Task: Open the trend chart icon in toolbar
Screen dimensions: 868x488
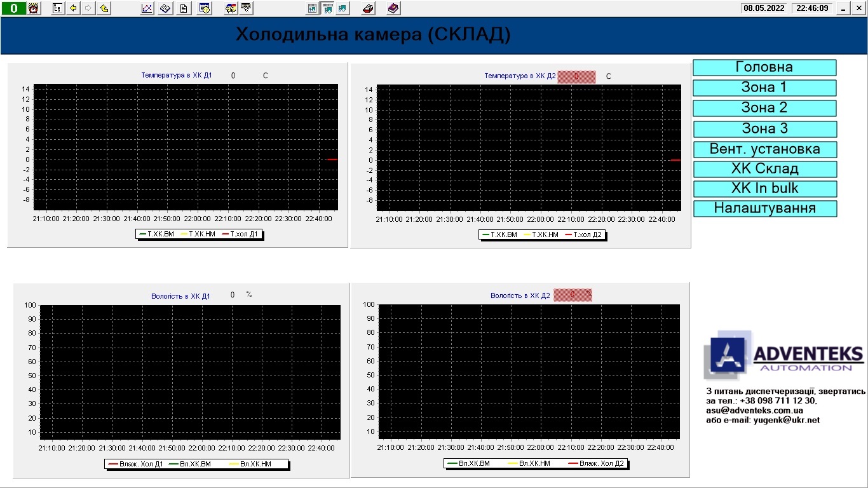Action: [x=147, y=8]
